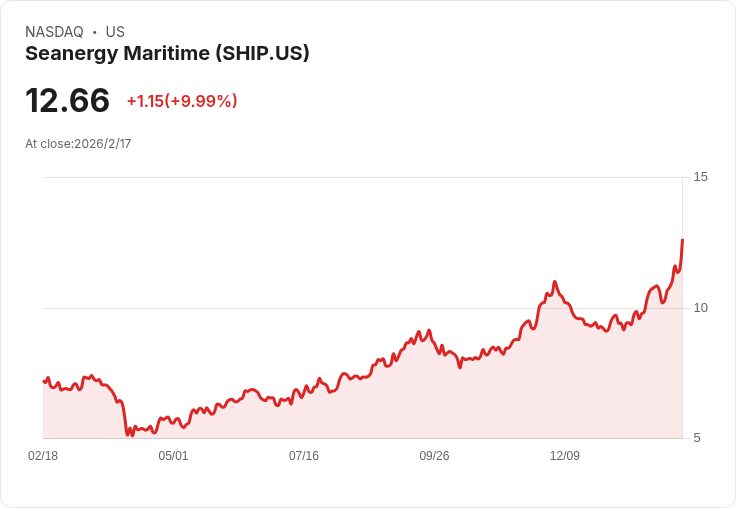Click the dot separator between NASDAQ and US
Viewport: 736px width, 508px height.
tap(95, 32)
